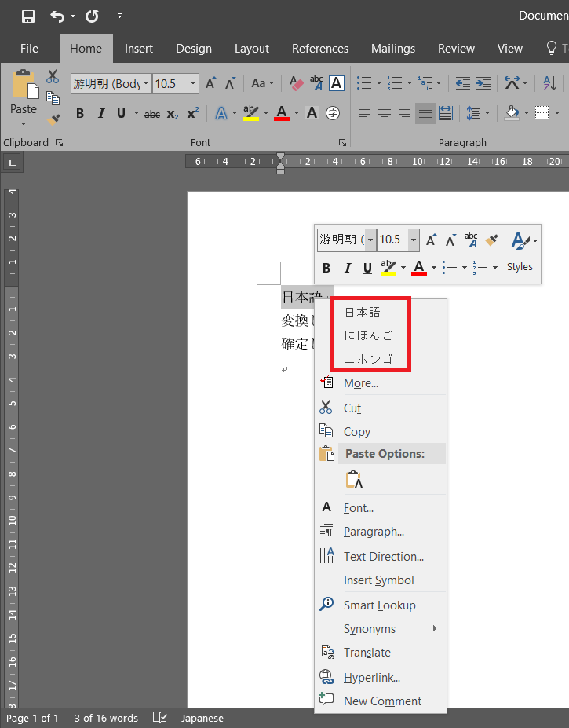Toggle Bold in the ribbon Font group
569x728 pixels.
[x=79, y=114]
